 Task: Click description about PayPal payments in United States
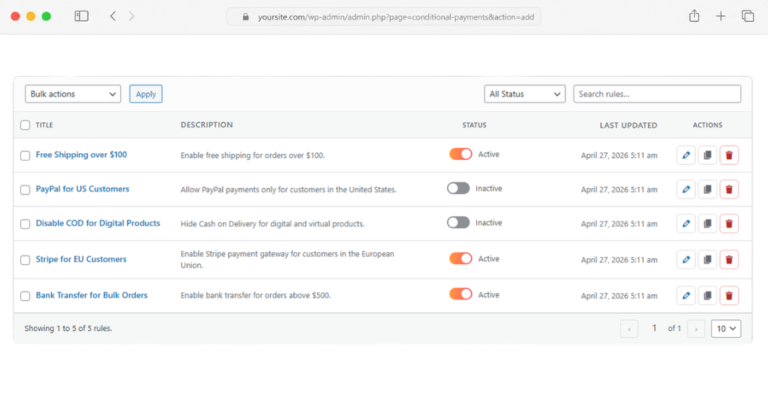click(288, 189)
